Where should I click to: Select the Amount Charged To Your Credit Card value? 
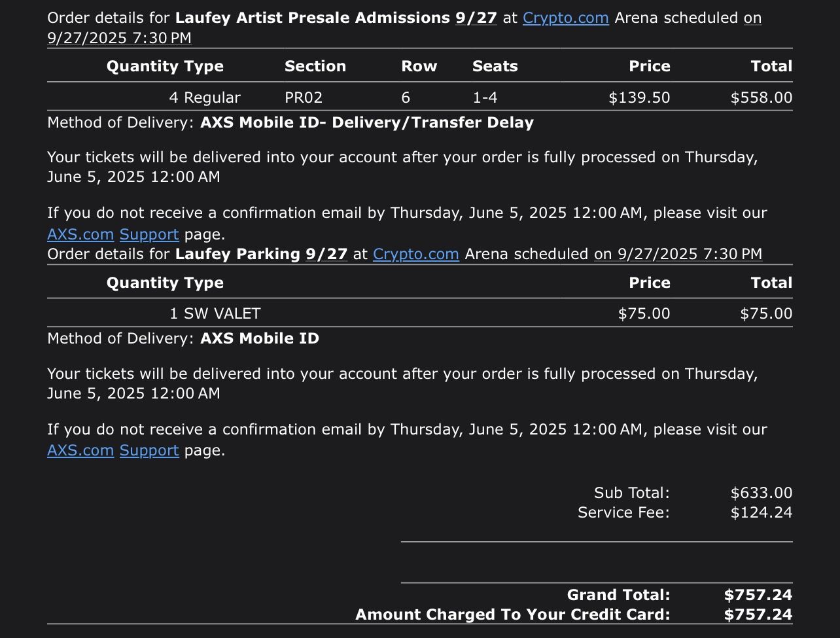(x=758, y=614)
